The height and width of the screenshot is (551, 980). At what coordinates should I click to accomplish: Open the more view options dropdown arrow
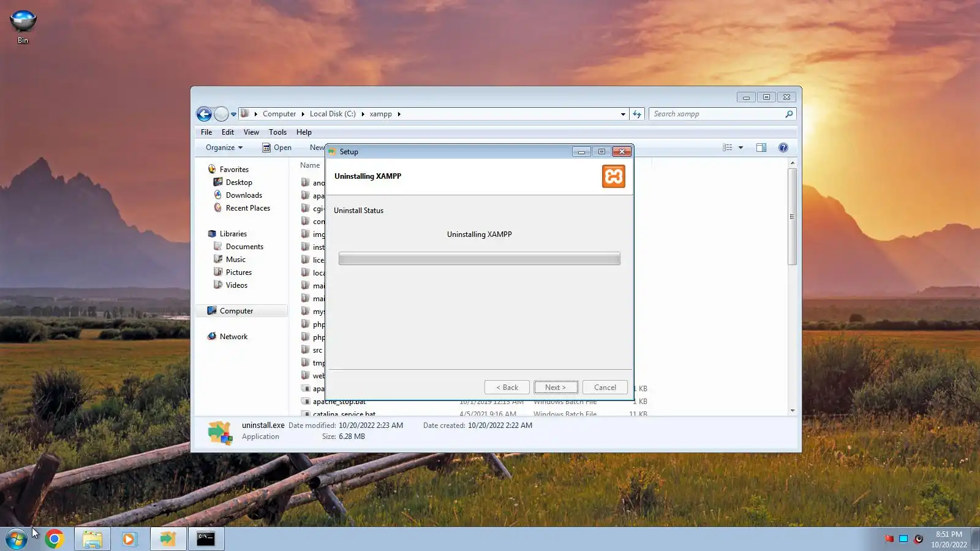click(741, 148)
